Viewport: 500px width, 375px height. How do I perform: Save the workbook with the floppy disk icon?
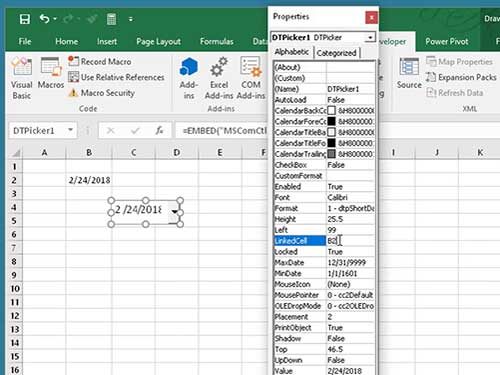click(x=25, y=19)
